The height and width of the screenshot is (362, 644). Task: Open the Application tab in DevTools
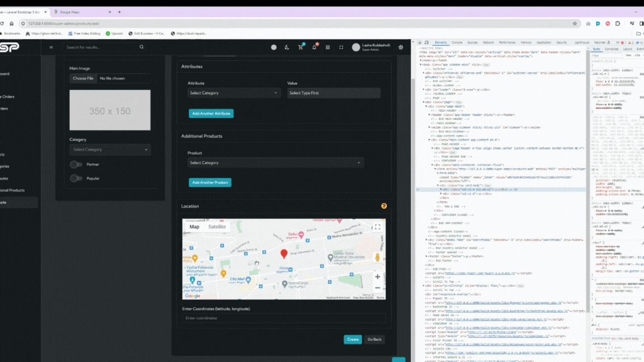tap(544, 42)
